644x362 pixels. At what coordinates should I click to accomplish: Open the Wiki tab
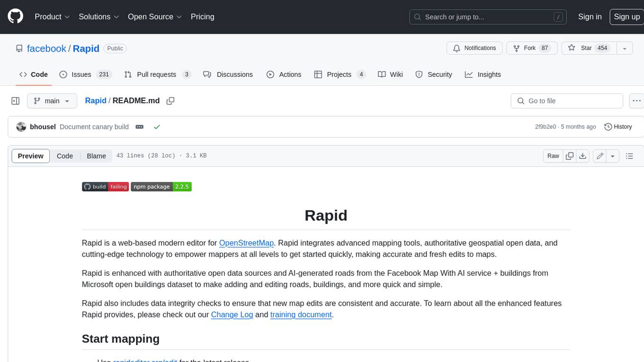(390, 74)
